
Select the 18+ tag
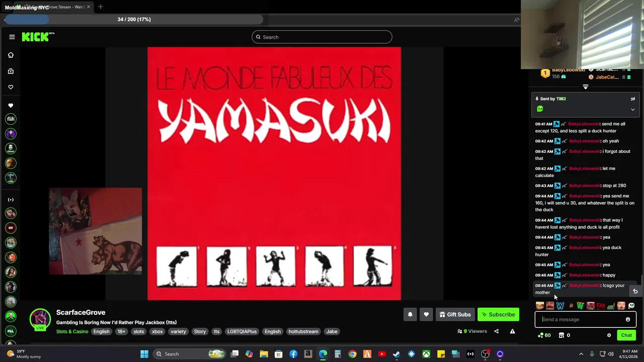[x=121, y=331]
